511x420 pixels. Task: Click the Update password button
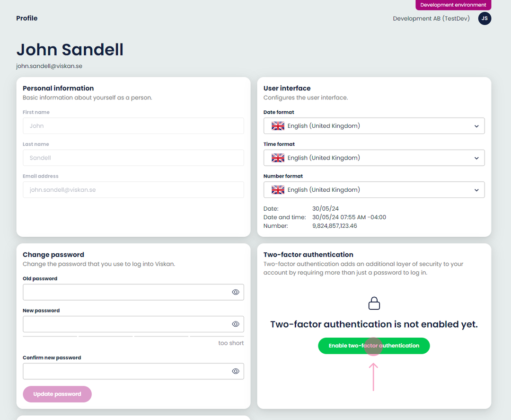point(57,394)
